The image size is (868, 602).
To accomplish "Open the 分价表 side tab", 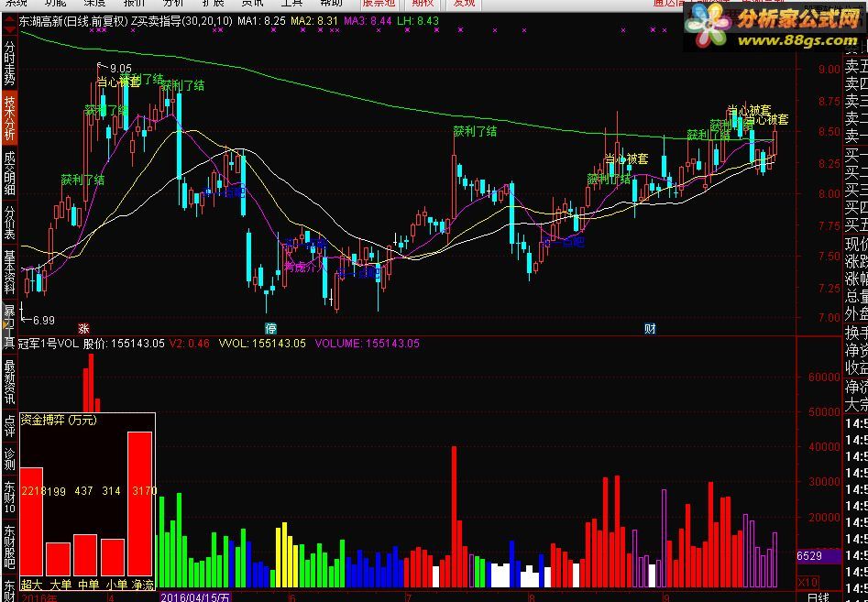I will (9, 223).
